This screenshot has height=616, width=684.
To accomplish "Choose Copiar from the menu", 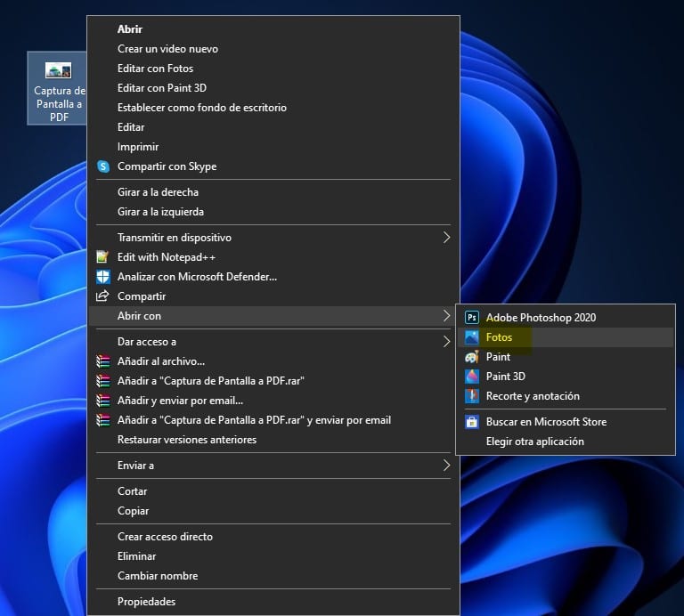I will [273, 511].
